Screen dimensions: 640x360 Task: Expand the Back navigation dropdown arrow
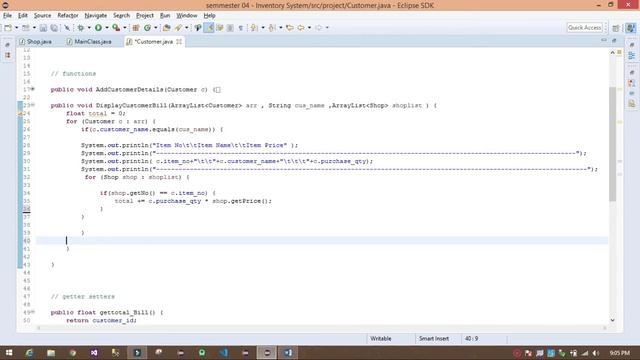pos(309,28)
